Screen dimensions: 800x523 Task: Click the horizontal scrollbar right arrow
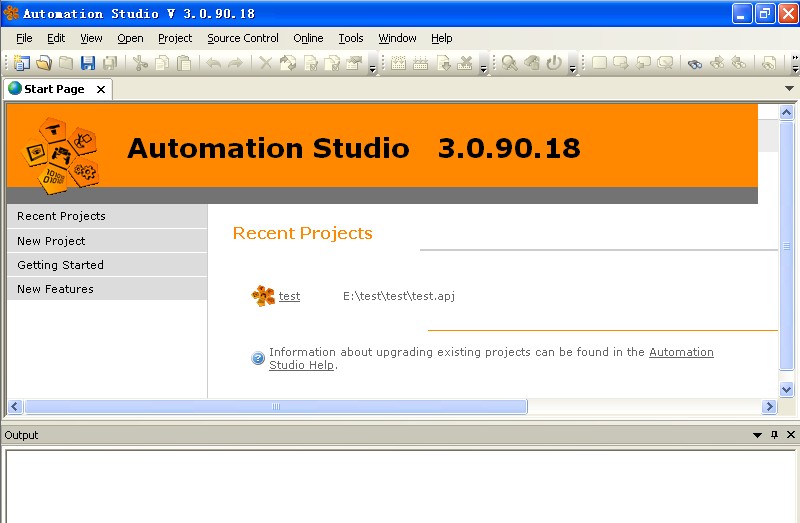769,406
